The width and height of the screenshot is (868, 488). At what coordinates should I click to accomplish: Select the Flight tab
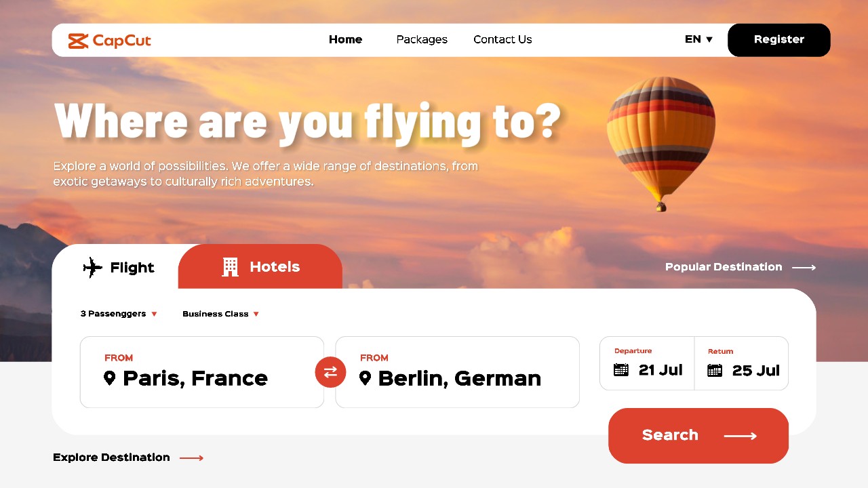(x=119, y=268)
